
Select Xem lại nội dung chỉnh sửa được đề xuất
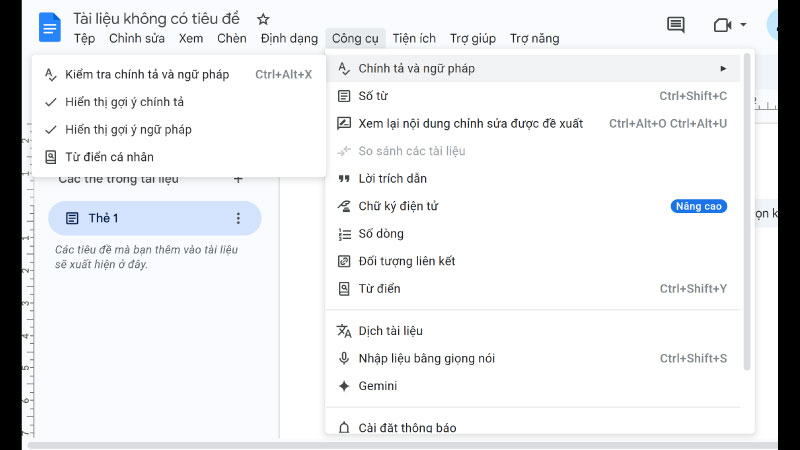[533, 123]
